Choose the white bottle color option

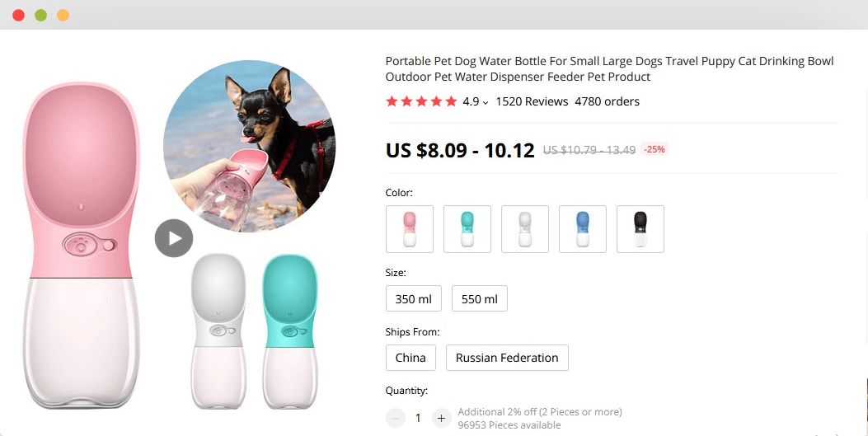(x=525, y=229)
